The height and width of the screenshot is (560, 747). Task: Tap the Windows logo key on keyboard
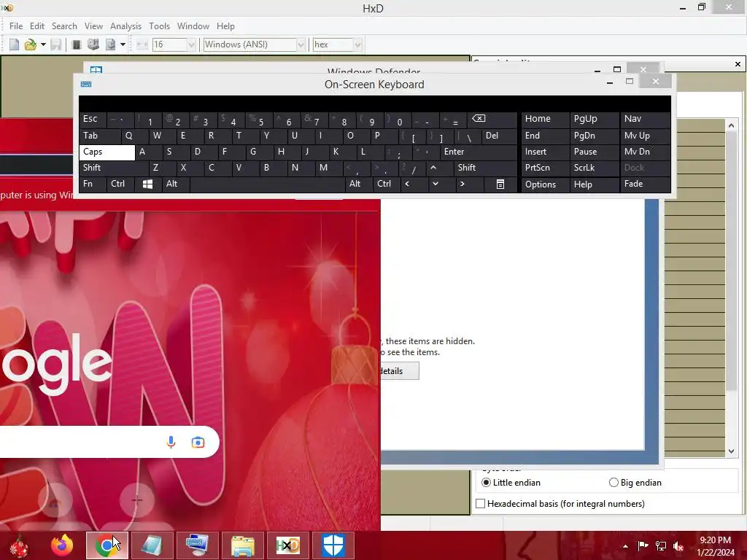click(x=148, y=184)
